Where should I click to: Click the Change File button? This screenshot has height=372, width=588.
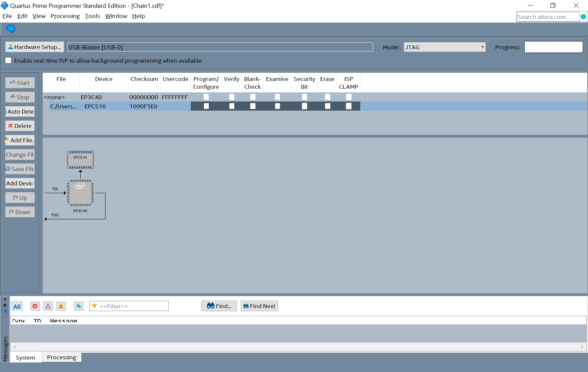[x=20, y=155]
